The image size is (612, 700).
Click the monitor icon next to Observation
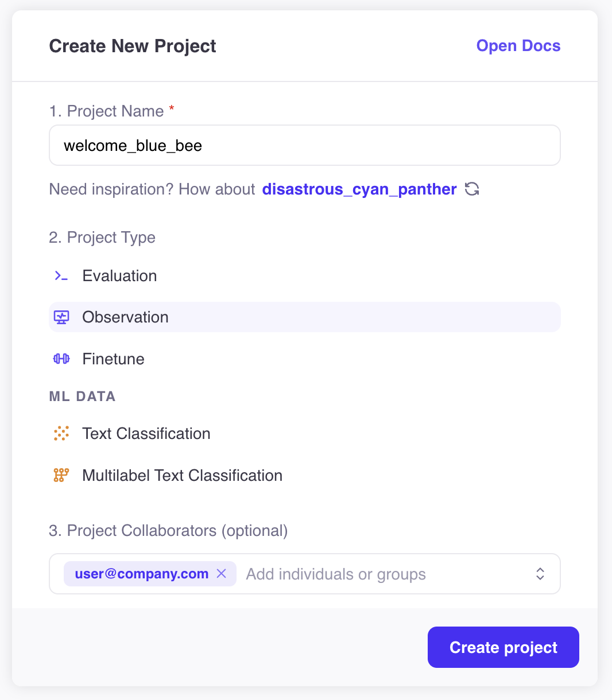coord(61,317)
